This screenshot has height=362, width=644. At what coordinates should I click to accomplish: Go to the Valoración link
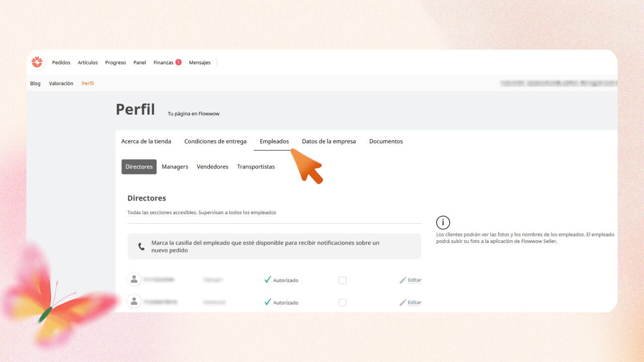point(61,83)
